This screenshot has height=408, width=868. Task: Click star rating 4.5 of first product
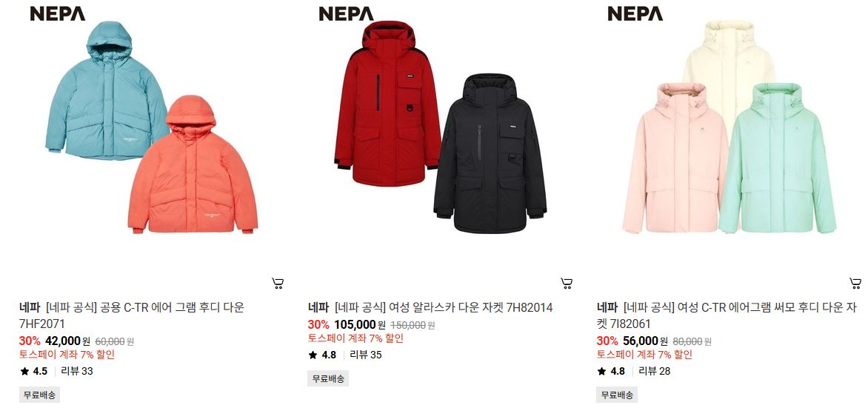coord(34,372)
